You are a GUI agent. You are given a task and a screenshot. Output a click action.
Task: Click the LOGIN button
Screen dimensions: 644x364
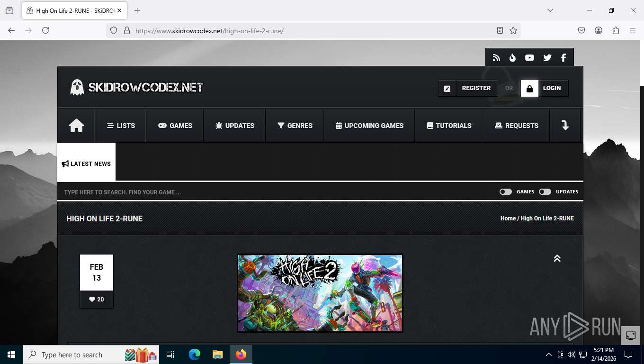point(552,88)
